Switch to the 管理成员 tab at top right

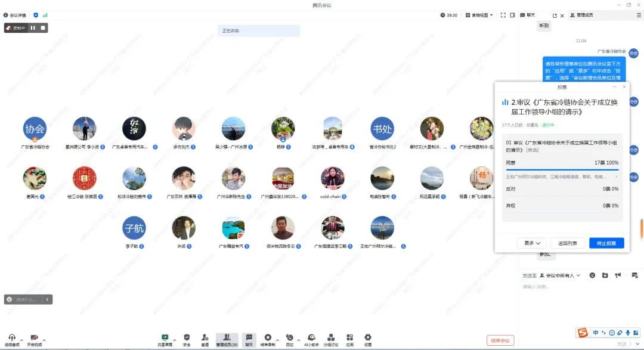581,15
